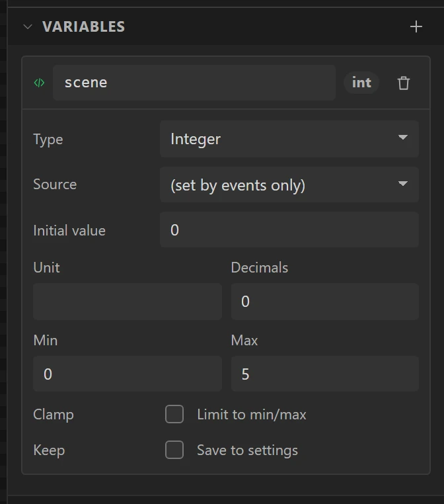Click the empty Unit field
The height and width of the screenshot is (504, 444).
(128, 302)
